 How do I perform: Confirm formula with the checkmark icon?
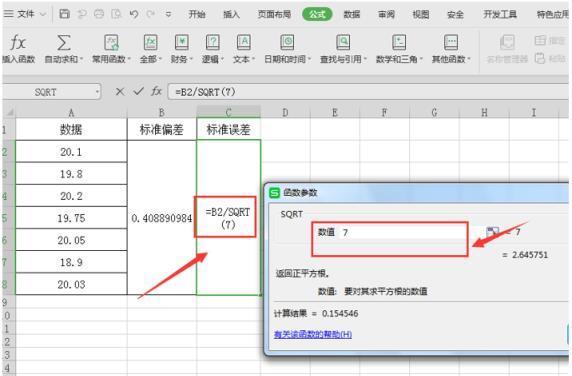point(138,91)
